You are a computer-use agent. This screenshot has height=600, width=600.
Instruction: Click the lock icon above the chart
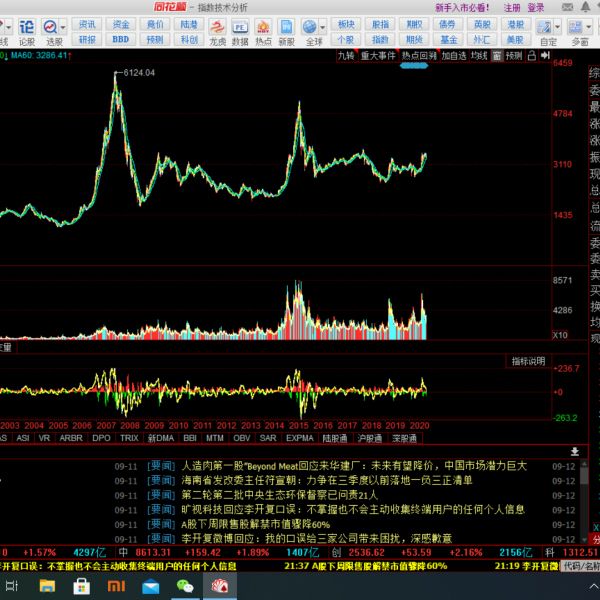click(x=532, y=56)
